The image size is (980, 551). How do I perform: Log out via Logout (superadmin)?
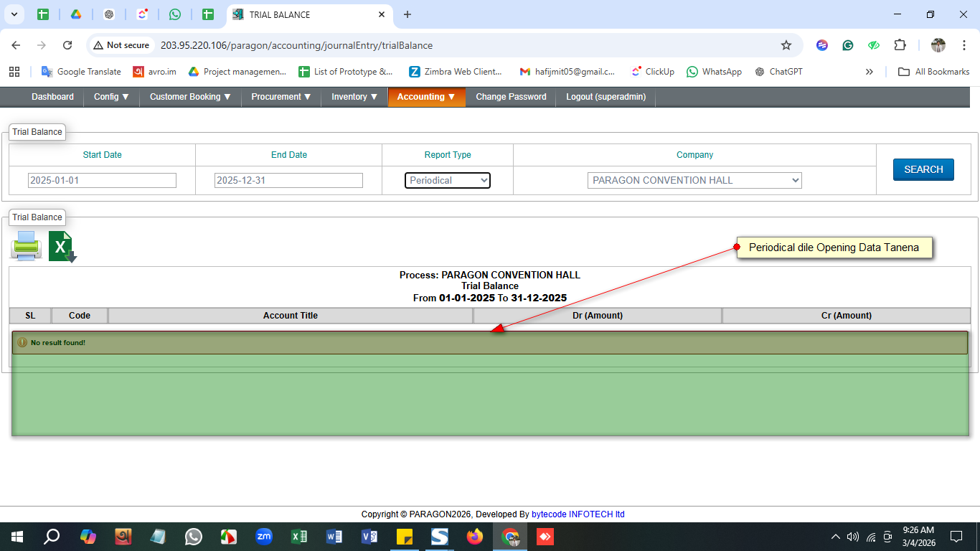pyautogui.click(x=606, y=97)
